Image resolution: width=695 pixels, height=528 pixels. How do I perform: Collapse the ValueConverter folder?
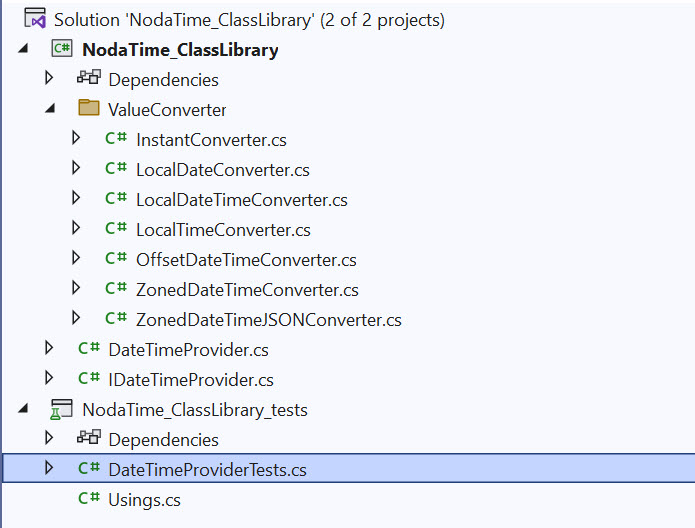click(x=49, y=109)
